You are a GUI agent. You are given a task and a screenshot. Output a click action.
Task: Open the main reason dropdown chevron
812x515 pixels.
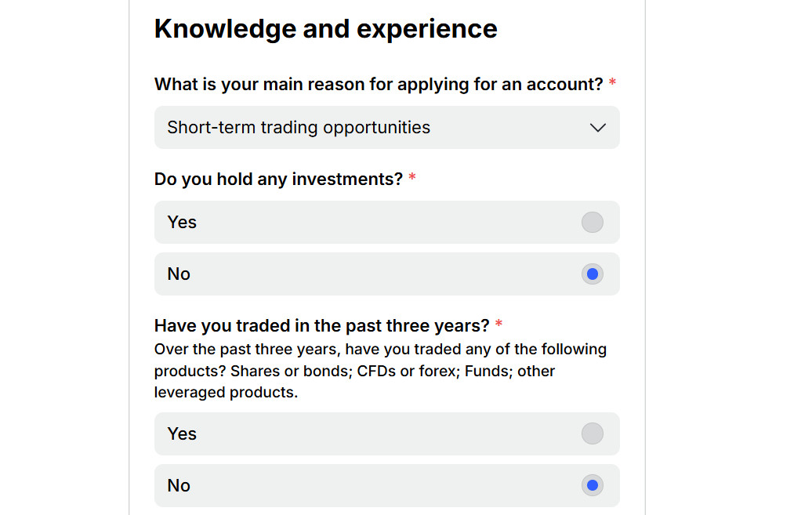point(597,128)
